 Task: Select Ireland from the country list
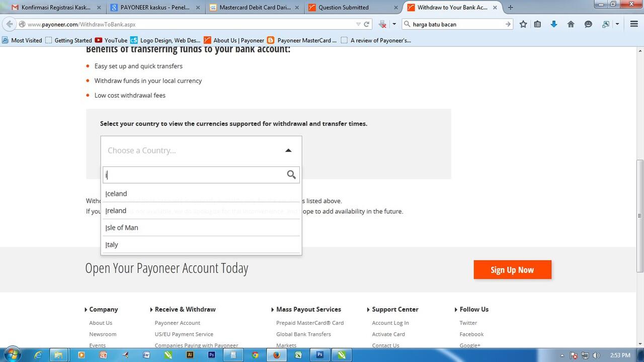[x=201, y=211]
